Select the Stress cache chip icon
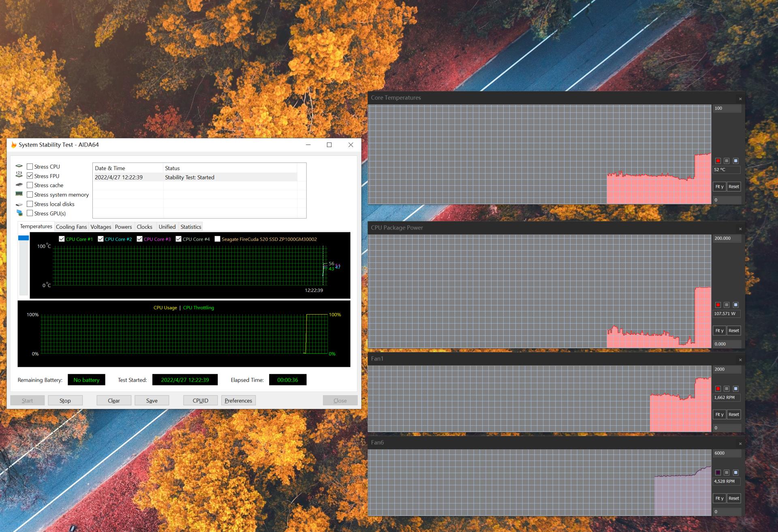 [19, 185]
